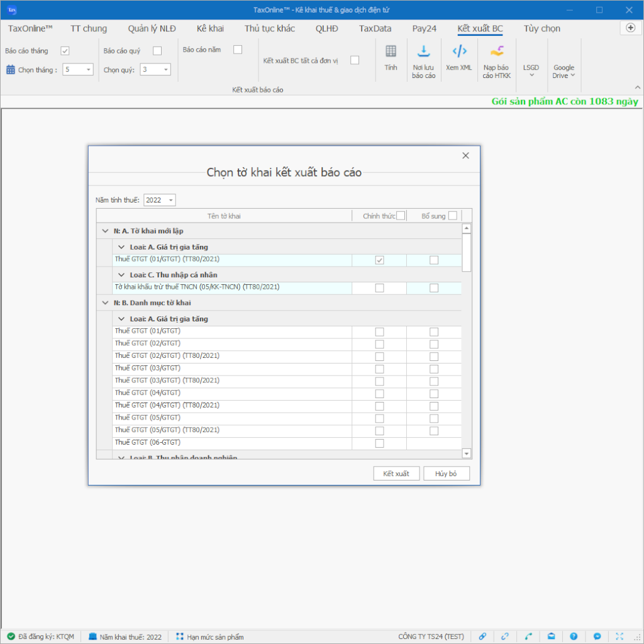Click the phone support icon in status bar
644x644 pixels.
tap(528, 636)
